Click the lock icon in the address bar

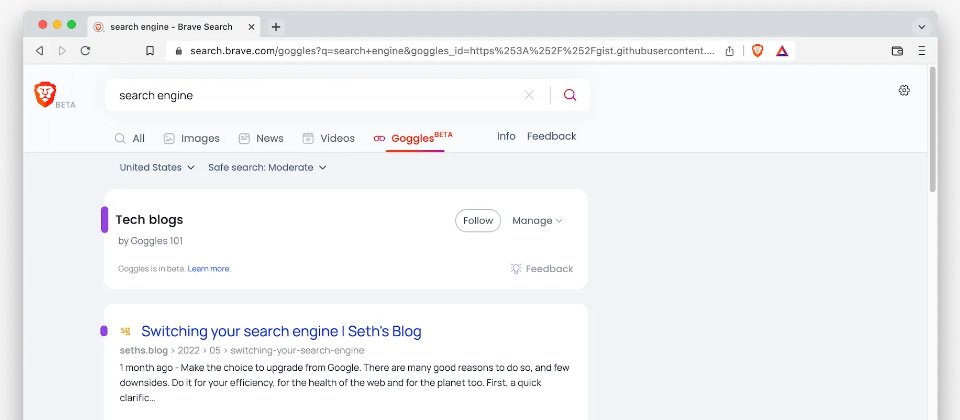(179, 51)
